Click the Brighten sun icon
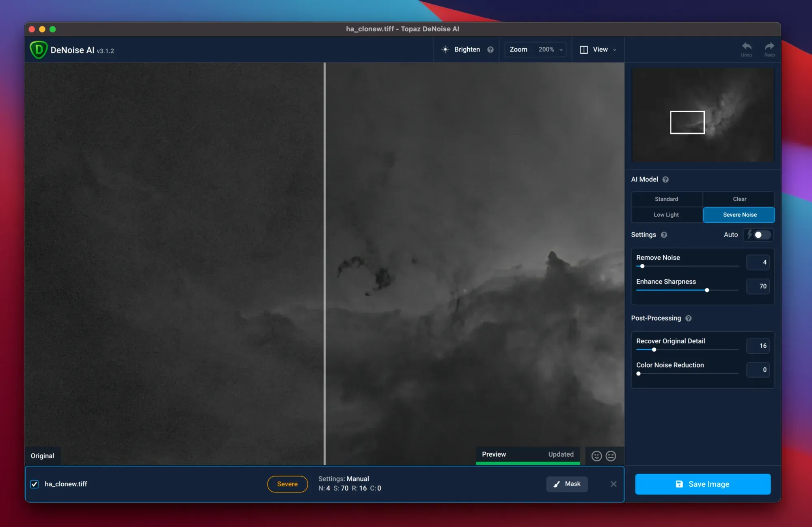 point(445,50)
